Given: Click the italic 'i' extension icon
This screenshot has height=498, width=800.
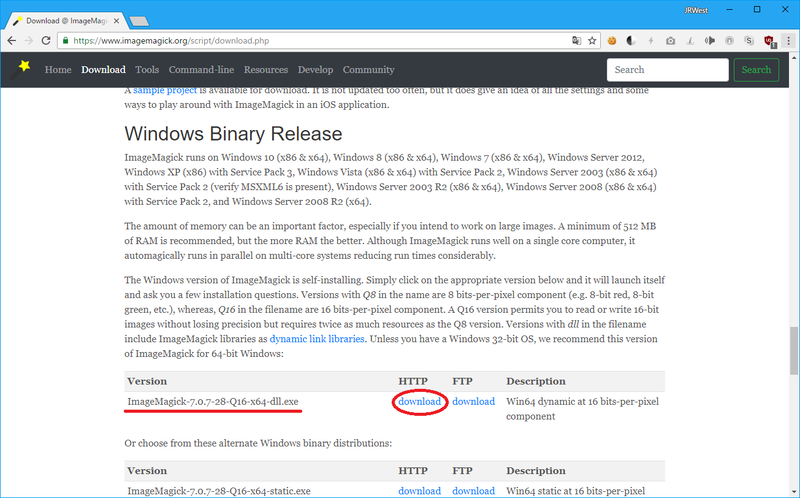Looking at the screenshot, I should click(x=690, y=41).
